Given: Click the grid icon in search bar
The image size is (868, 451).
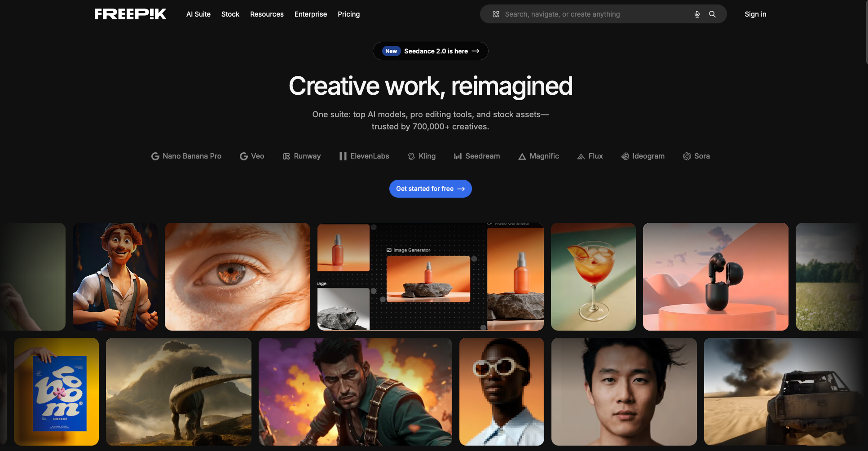Looking at the screenshot, I should coord(496,14).
